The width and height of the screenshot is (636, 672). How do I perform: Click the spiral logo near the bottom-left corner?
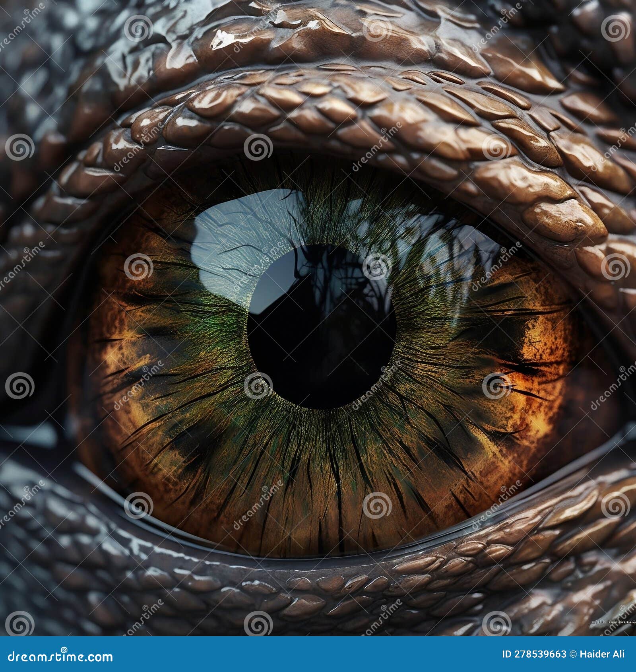pyautogui.click(x=20, y=622)
